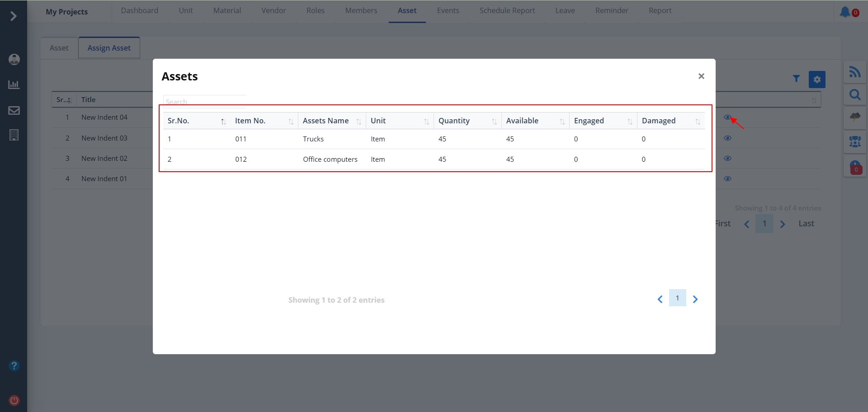Viewport: 868px width, 412px height.
Task: Click the notification bell icon
Action: 845,12
